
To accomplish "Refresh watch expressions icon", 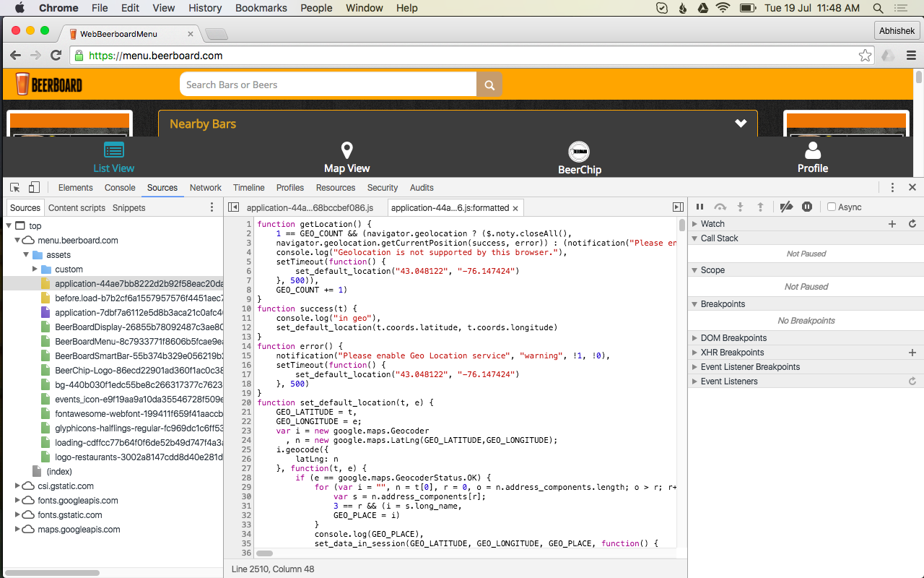I will (x=912, y=224).
